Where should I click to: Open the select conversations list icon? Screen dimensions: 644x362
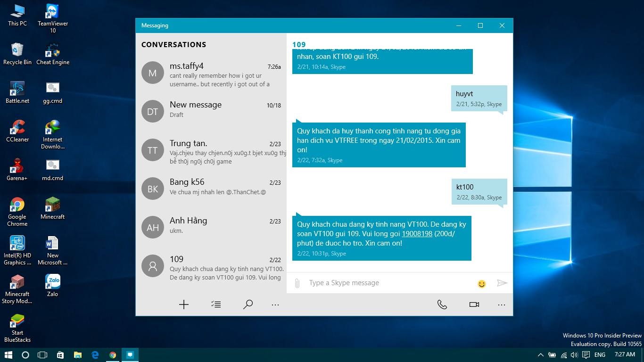point(216,304)
